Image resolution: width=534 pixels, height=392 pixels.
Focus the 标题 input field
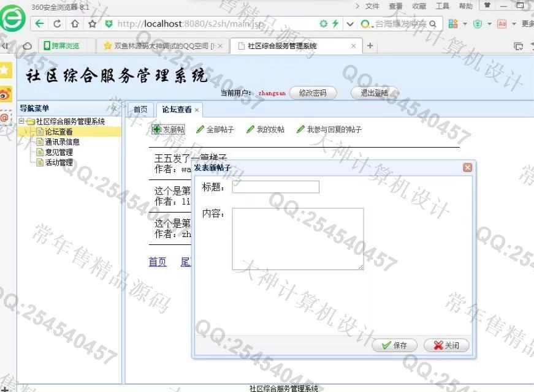(x=275, y=187)
